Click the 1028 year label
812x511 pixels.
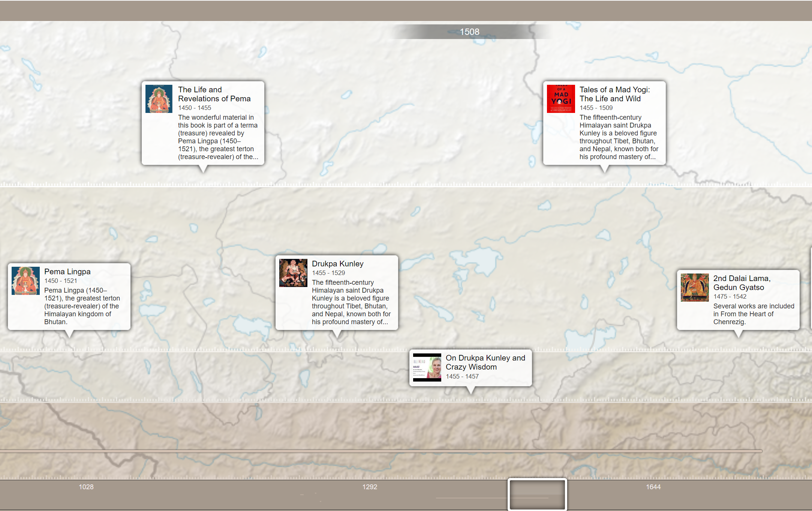[86, 487]
